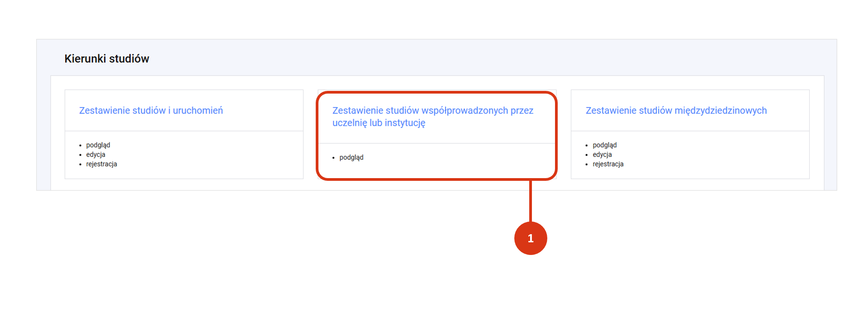Image resolution: width=868 pixels, height=316 pixels.
Task: Select podgląd under studiów międzydziedzinowych
Action: tap(605, 145)
